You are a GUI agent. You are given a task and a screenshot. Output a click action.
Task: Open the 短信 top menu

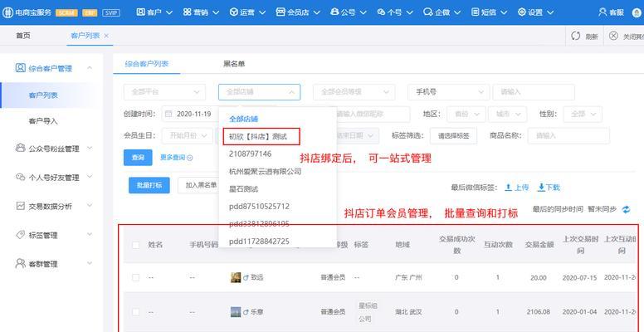click(x=489, y=12)
